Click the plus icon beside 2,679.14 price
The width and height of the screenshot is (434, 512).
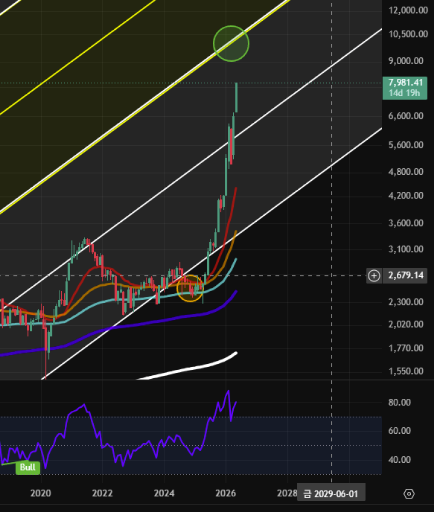pyautogui.click(x=374, y=276)
